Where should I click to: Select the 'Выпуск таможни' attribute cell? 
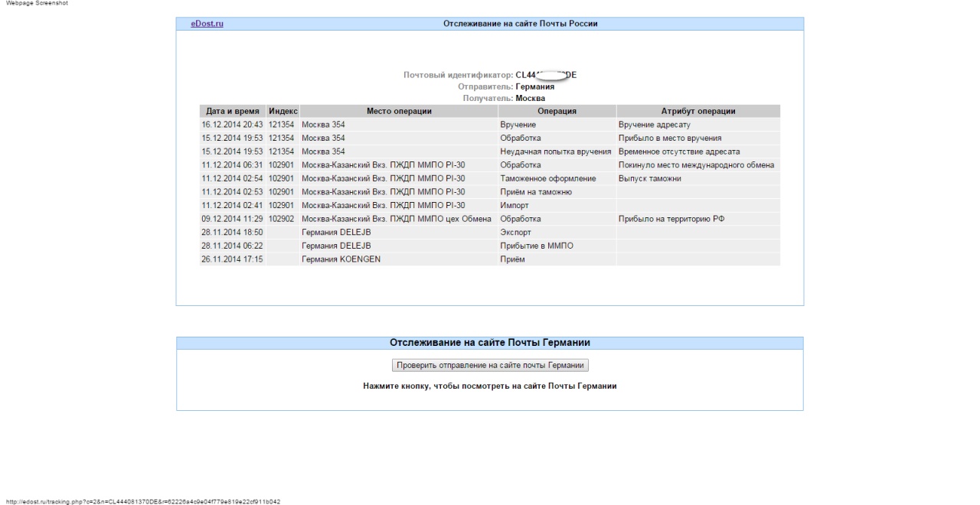point(649,178)
